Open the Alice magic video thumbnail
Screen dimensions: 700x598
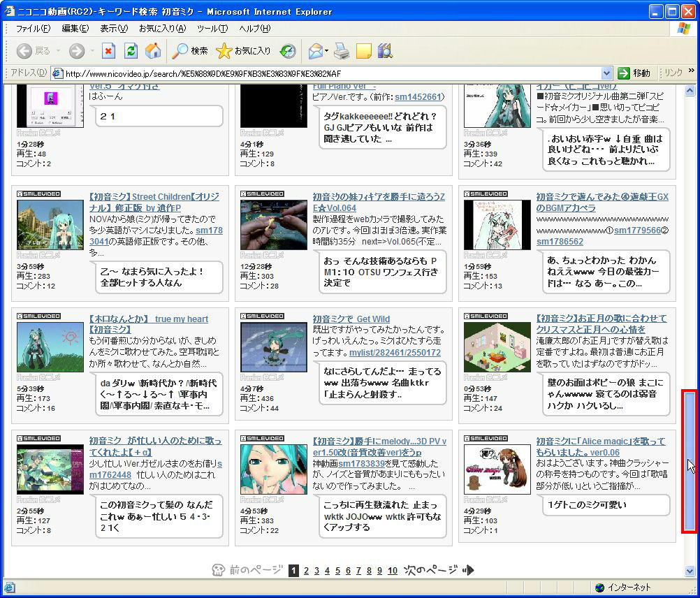pyautogui.click(x=497, y=469)
